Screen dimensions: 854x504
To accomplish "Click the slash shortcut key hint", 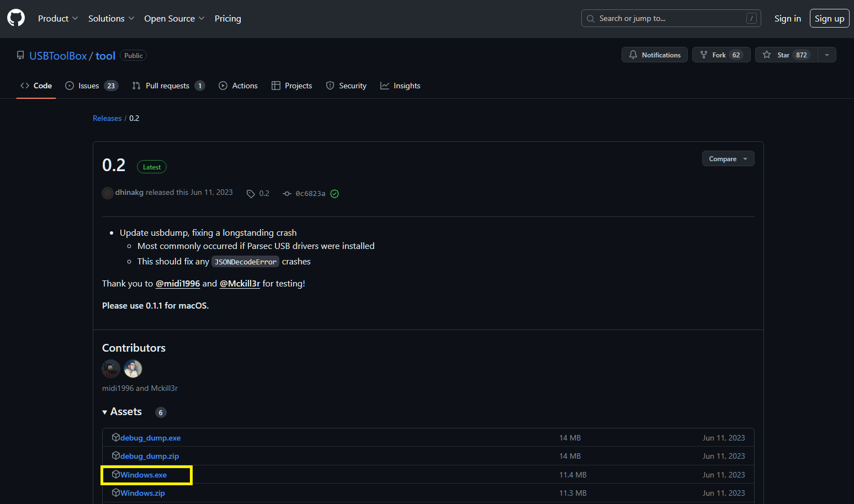I will pos(751,18).
